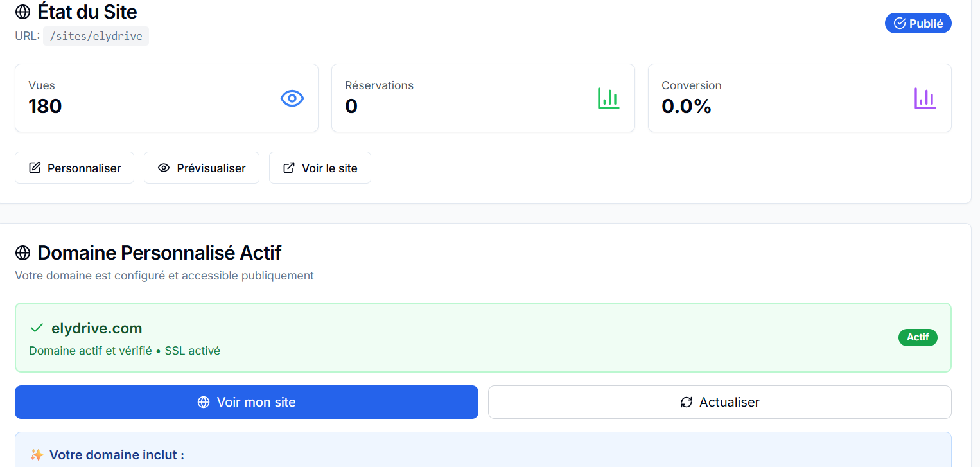The image size is (980, 467).
Task: Click the globe icon inside Voir mon site
Action: [x=204, y=401]
